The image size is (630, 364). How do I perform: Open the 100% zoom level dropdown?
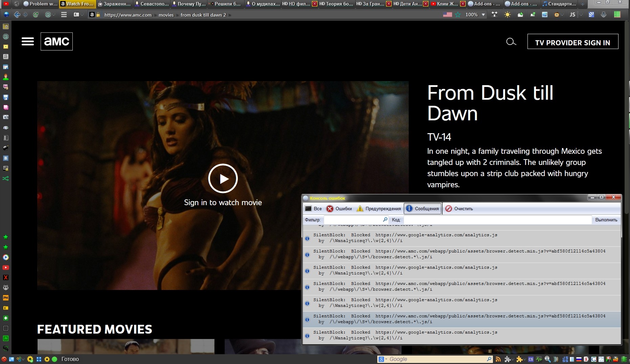coord(483,15)
